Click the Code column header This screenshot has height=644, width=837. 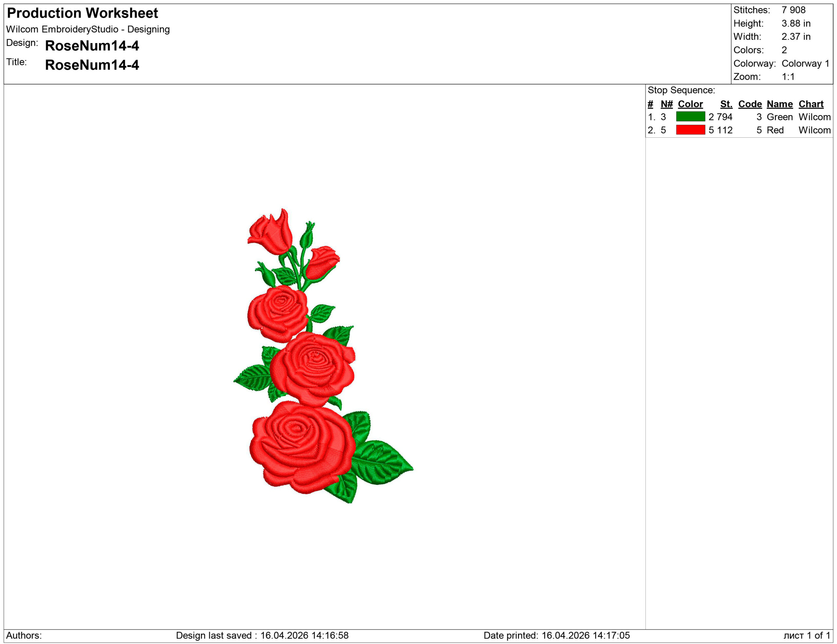click(750, 104)
